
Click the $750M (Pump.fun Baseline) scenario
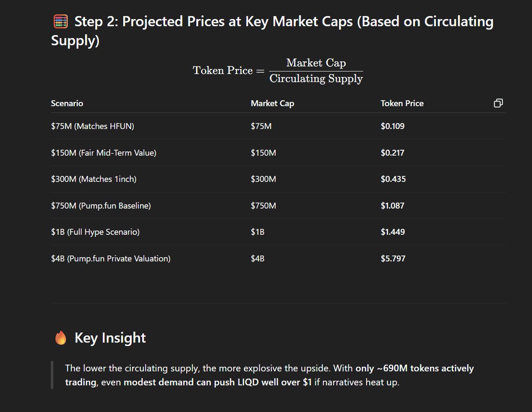coord(101,206)
